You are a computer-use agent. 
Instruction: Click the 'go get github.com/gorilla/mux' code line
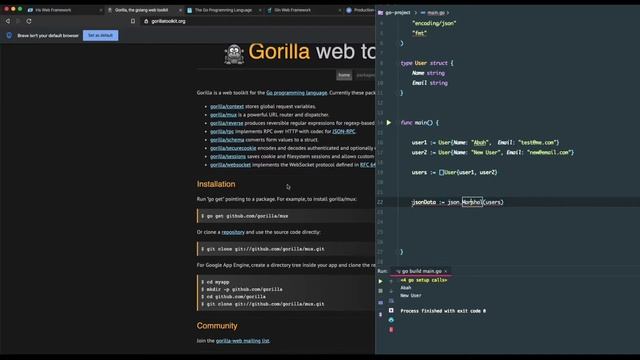(247, 216)
